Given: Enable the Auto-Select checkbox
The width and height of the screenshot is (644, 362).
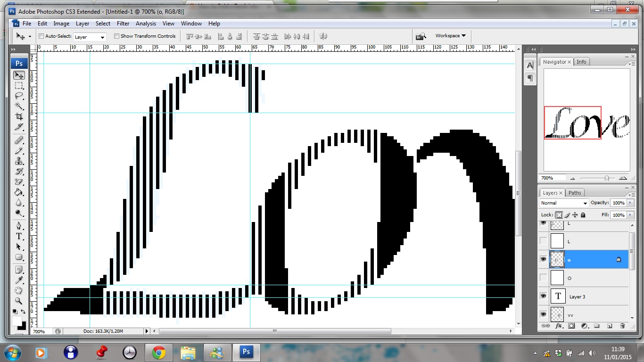Looking at the screenshot, I should click(x=41, y=36).
